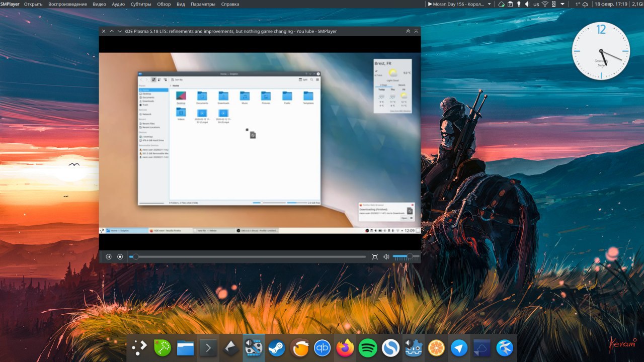Launch Firefox from the dock
Screen dimensions: 644x362
(x=345, y=348)
